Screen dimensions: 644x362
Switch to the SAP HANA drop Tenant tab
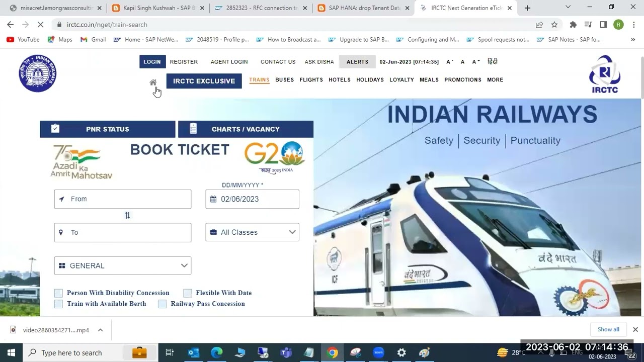363,8
